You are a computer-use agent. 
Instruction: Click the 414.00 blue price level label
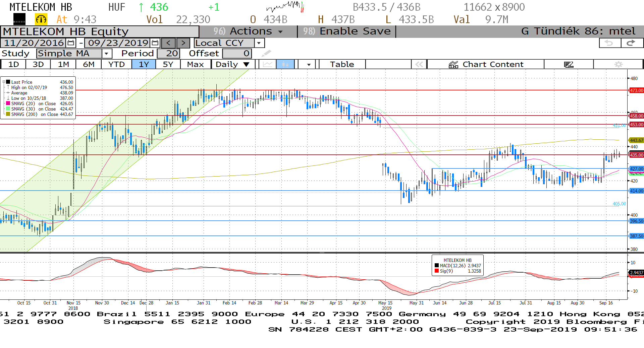(x=636, y=191)
